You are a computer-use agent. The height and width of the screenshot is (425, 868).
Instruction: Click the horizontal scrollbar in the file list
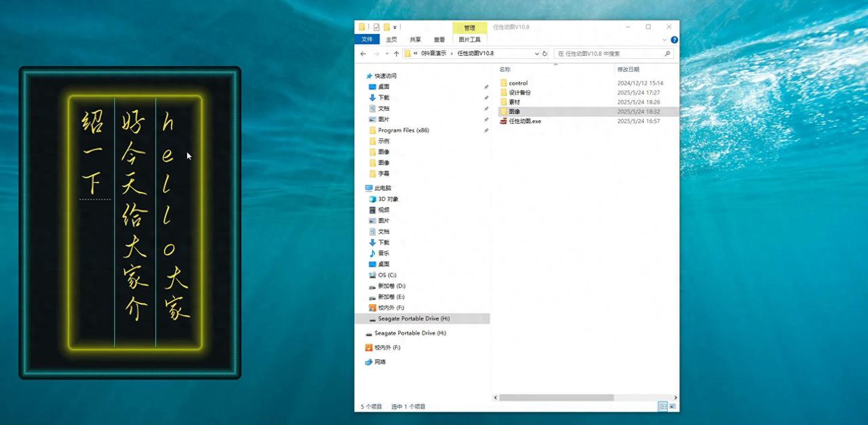[556, 397]
